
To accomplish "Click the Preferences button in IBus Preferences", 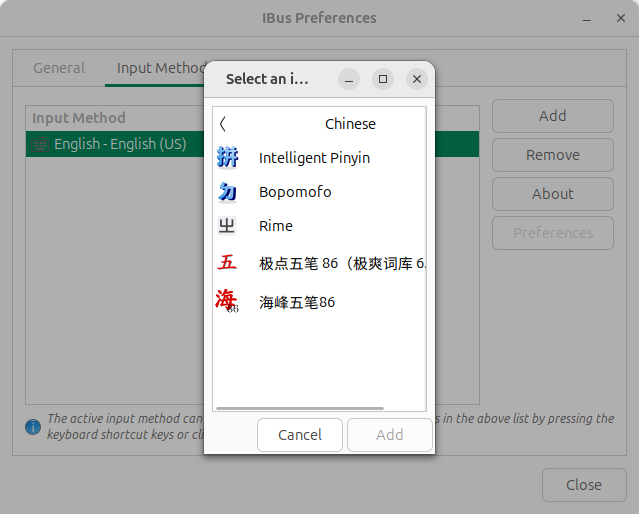I will 553,233.
